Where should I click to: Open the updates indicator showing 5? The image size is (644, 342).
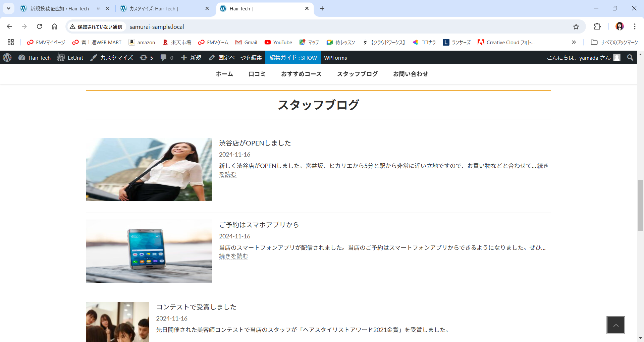pos(147,58)
